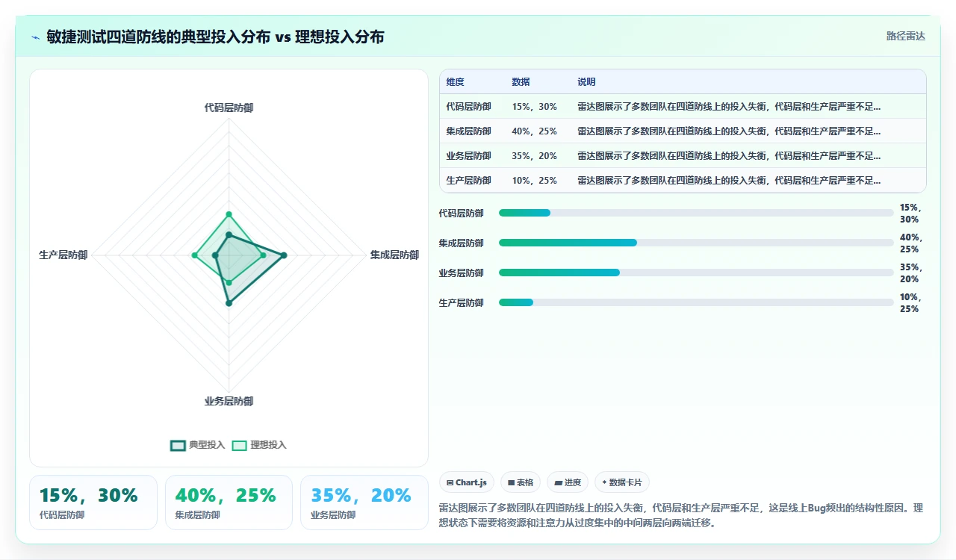Click the 数据 column header
The height and width of the screenshot is (560, 956).
(x=521, y=81)
